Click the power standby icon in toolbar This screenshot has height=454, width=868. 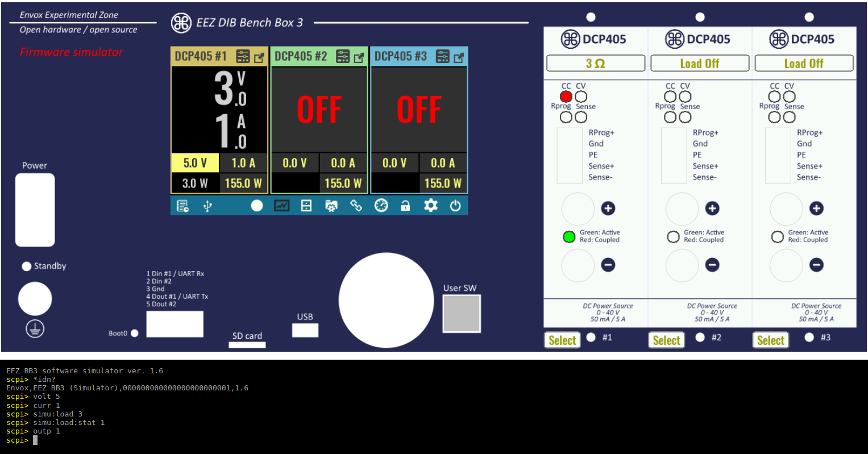click(455, 206)
